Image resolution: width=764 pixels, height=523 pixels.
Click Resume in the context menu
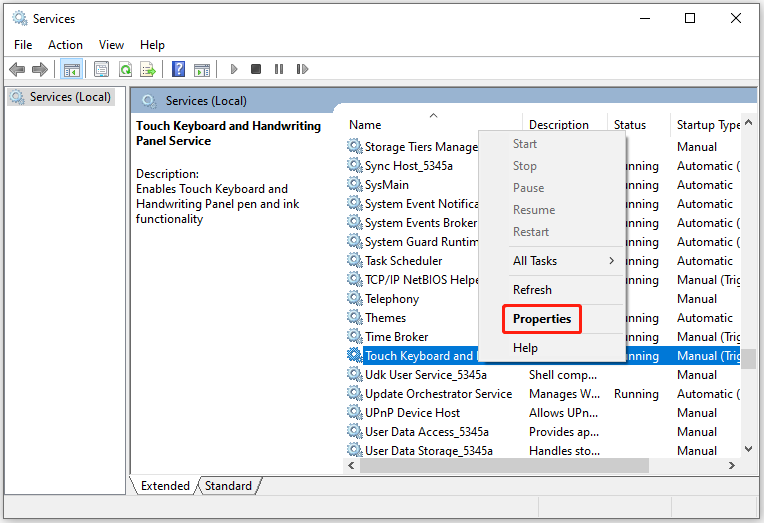(534, 210)
